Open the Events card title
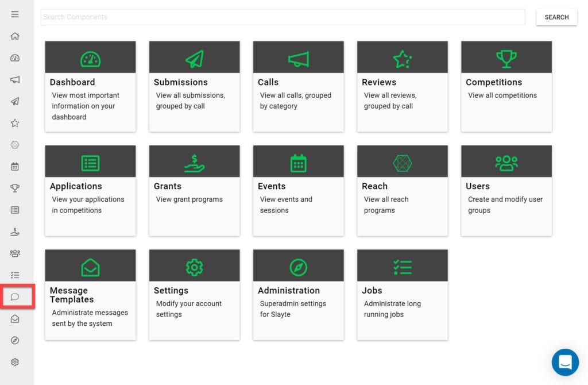This screenshot has width=588, height=385. (272, 186)
